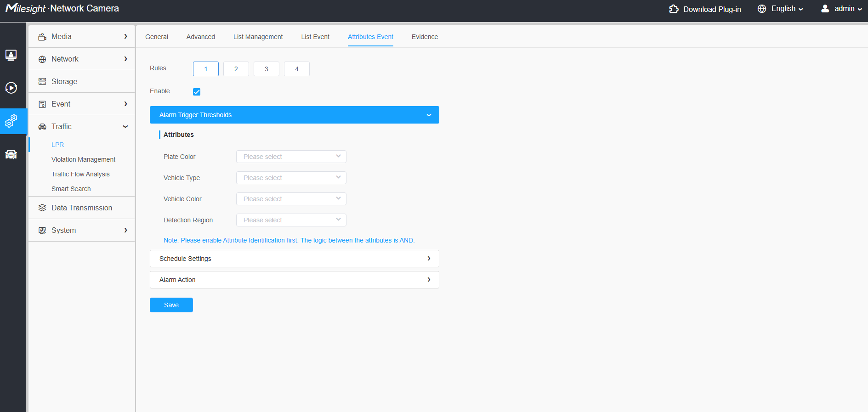Click the Save button
Screen dimensions: 868x412
coord(171,305)
